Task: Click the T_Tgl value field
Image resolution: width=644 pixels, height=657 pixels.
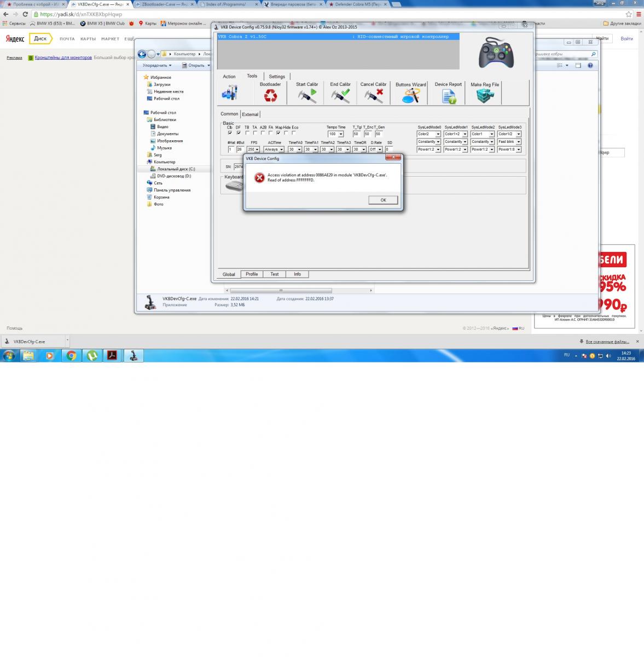Action: [356, 134]
